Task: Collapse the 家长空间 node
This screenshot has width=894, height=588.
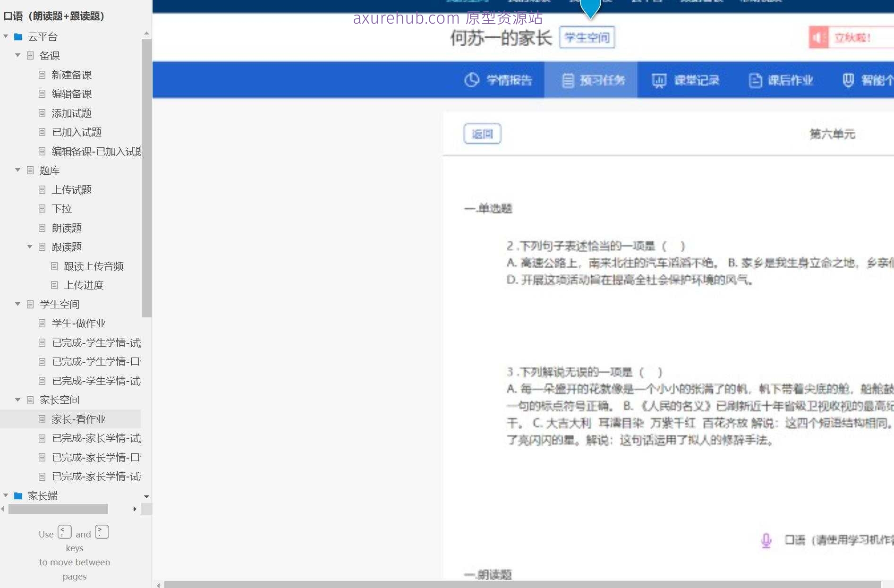Action: coord(17,400)
